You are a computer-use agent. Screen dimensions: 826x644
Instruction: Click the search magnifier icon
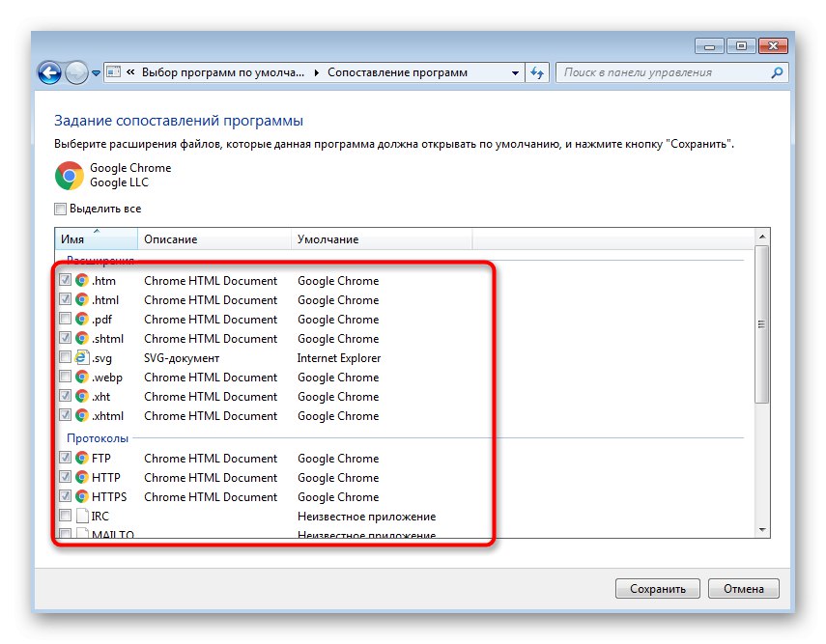[776, 72]
